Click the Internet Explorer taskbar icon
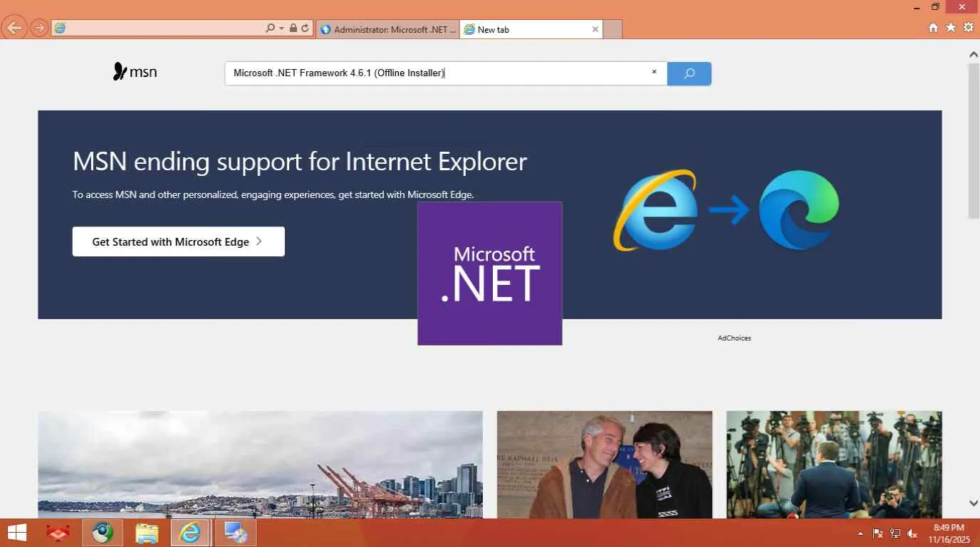Screen dimensions: 980x547 190,533
